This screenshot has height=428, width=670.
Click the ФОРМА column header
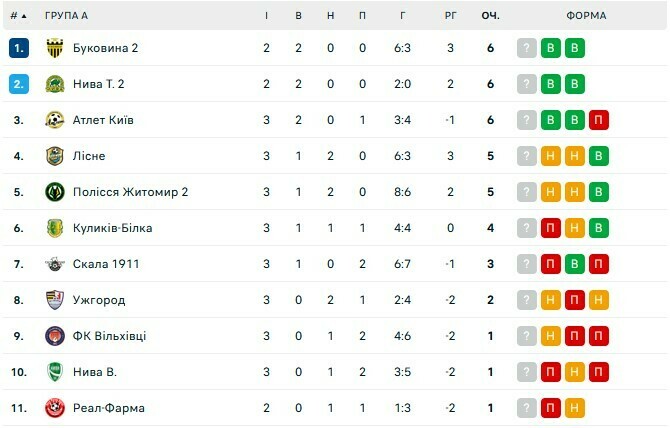pos(584,16)
